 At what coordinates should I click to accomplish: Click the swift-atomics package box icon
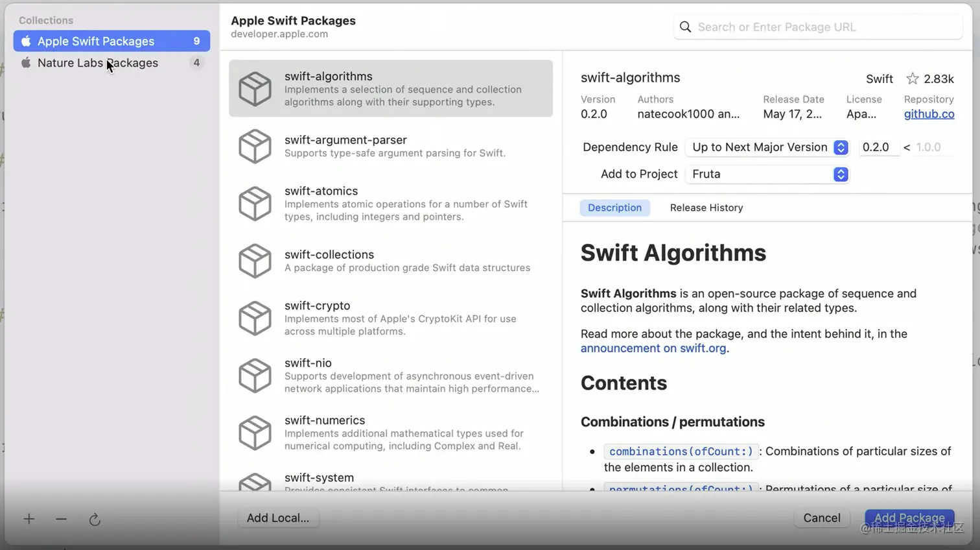[x=255, y=204]
